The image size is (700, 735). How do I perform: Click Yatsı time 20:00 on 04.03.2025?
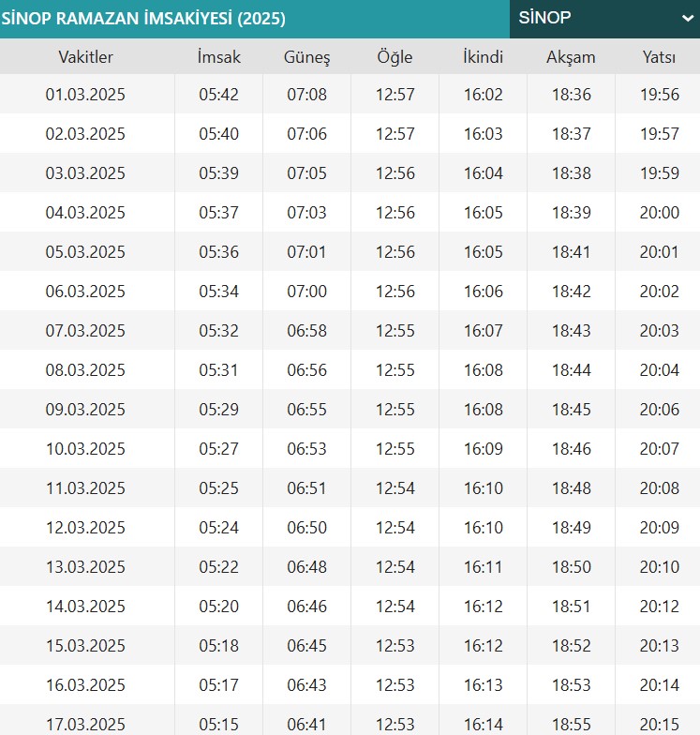point(660,213)
